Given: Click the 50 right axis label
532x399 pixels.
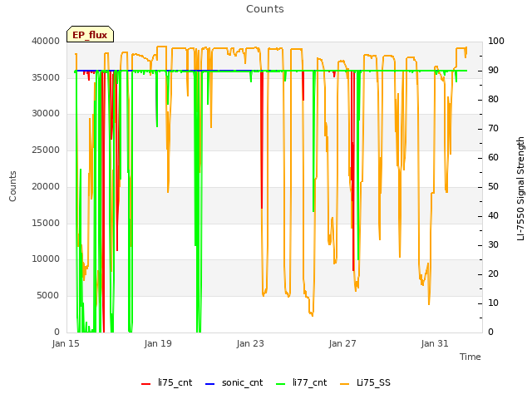Looking at the screenshot, I should click(493, 186).
